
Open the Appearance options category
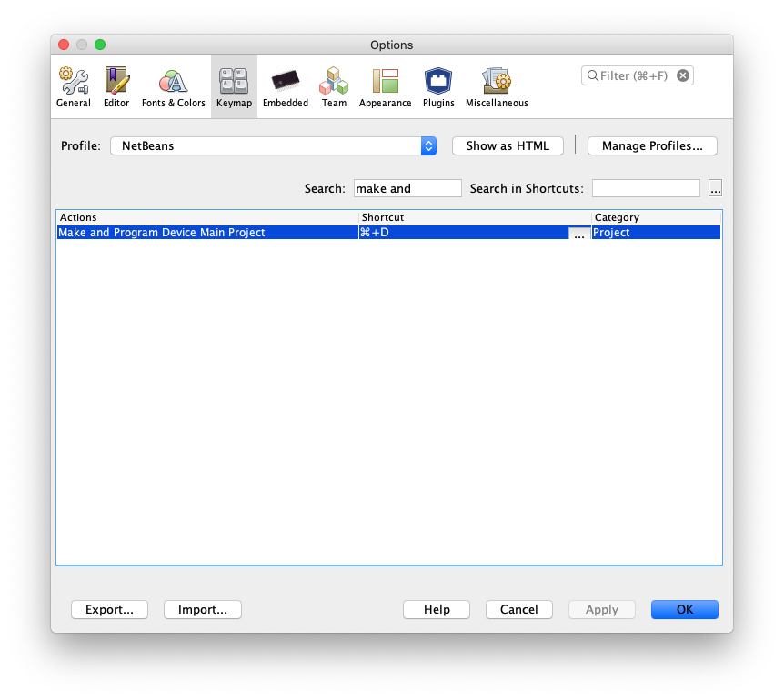pyautogui.click(x=385, y=86)
